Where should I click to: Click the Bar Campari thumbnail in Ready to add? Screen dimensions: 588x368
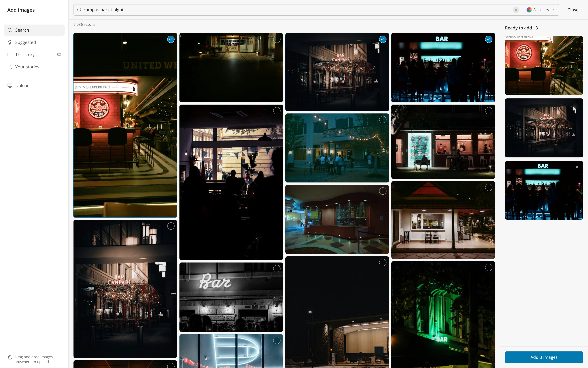544,128
